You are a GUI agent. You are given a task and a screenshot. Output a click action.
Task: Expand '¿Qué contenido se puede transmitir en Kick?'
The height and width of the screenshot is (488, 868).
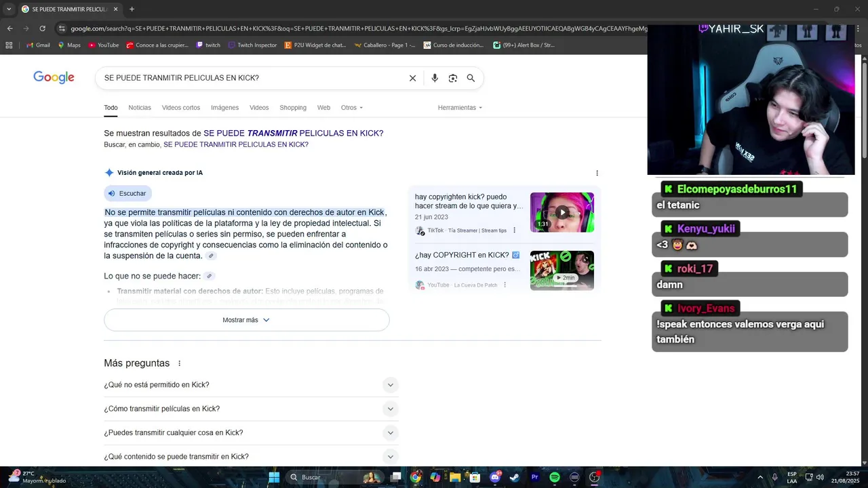click(251, 457)
